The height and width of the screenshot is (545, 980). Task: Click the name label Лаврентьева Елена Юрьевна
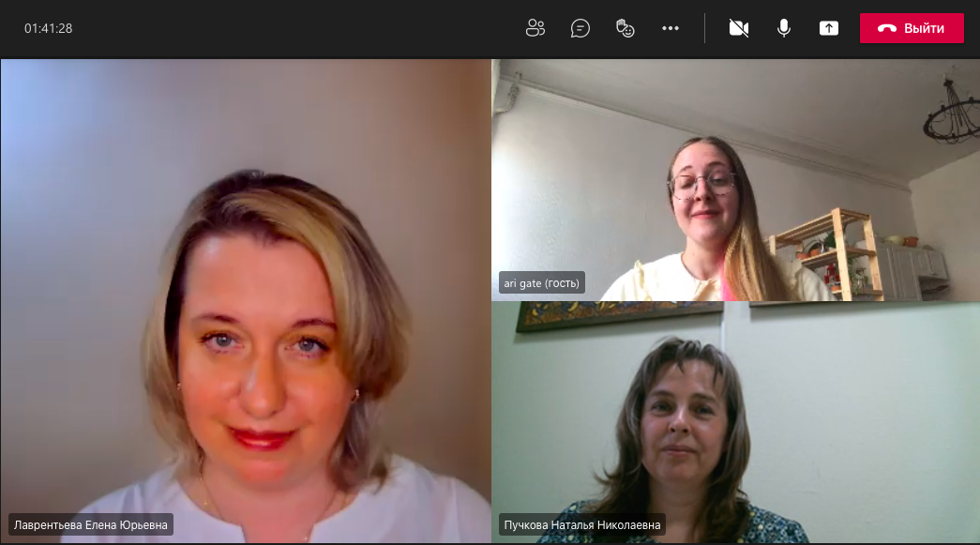[91, 525]
